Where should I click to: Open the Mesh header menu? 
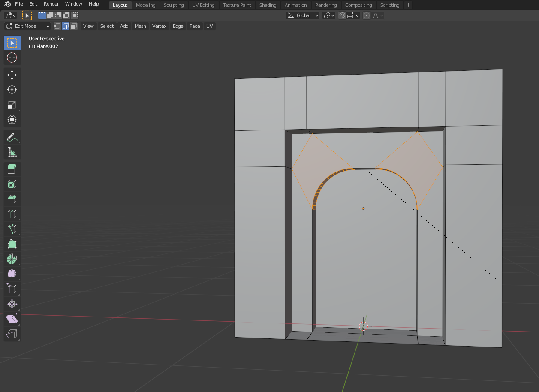point(140,26)
